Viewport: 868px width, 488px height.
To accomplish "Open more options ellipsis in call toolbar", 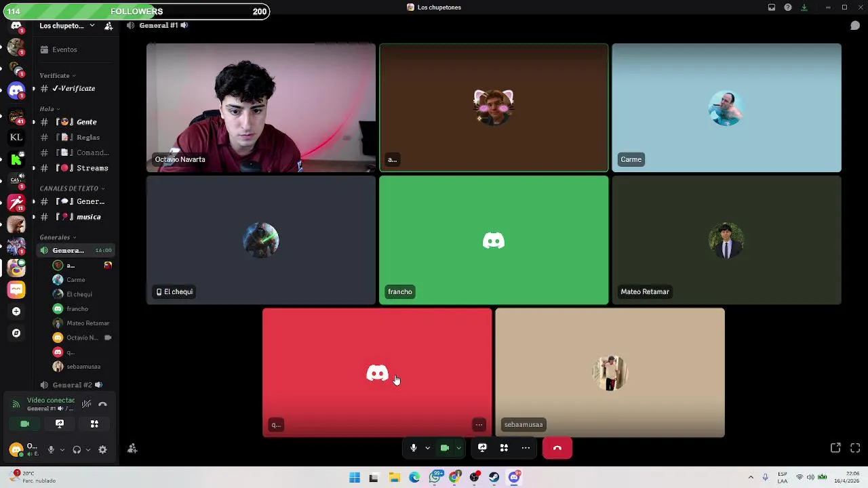I will tap(526, 448).
